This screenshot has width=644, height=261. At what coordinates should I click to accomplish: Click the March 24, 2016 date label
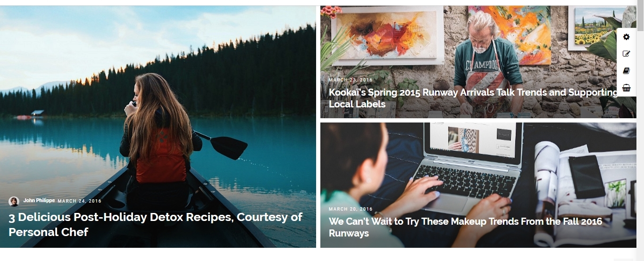[79, 201]
